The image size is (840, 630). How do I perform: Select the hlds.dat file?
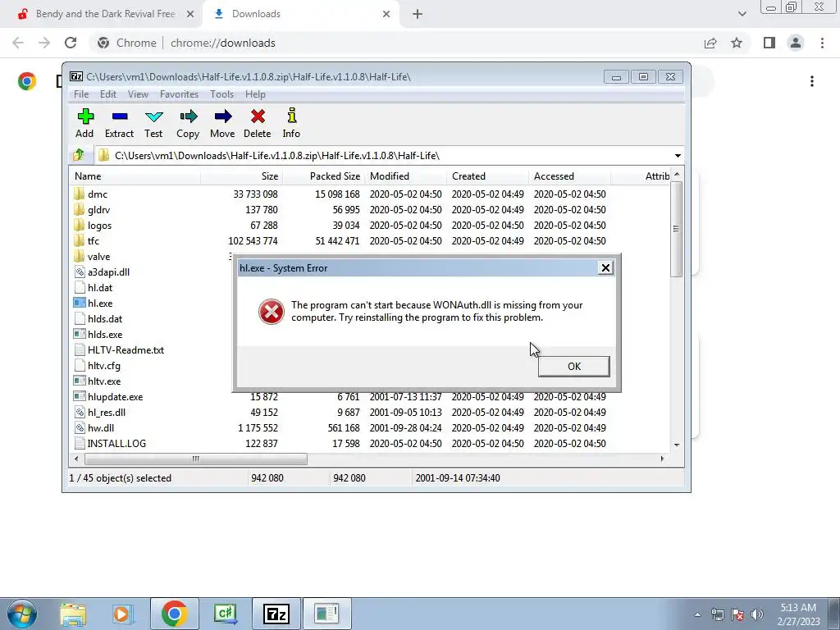point(98,319)
